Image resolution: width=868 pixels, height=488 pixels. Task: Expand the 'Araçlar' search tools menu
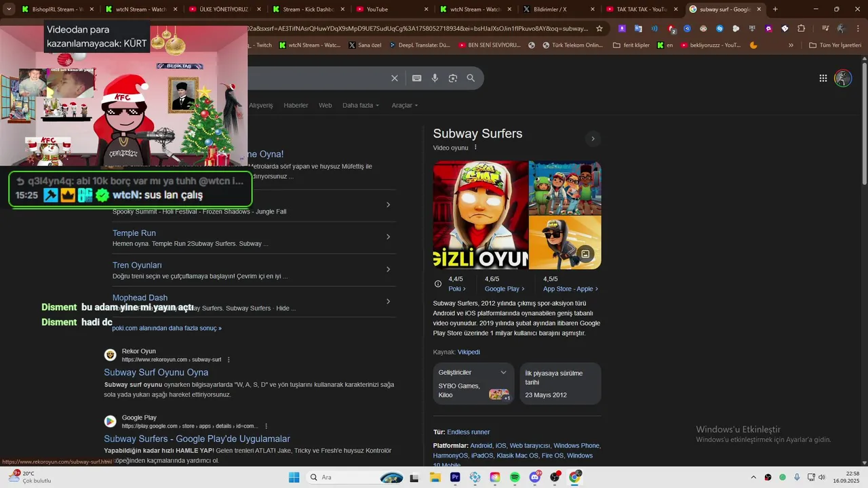click(405, 105)
